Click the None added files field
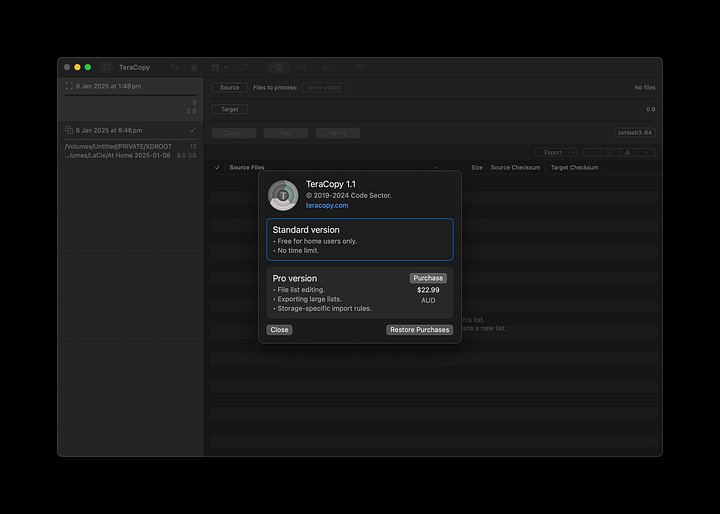This screenshot has width=720, height=514. [x=324, y=87]
